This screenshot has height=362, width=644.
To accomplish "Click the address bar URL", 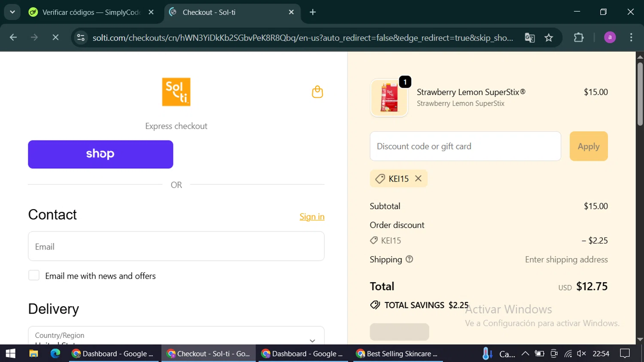I will [x=303, y=38].
